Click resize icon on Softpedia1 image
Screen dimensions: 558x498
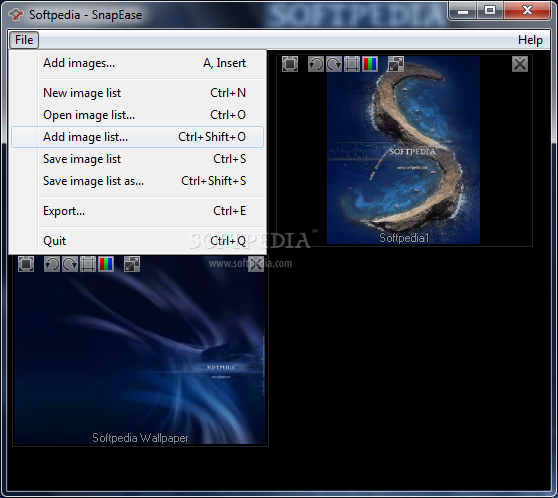coord(396,64)
